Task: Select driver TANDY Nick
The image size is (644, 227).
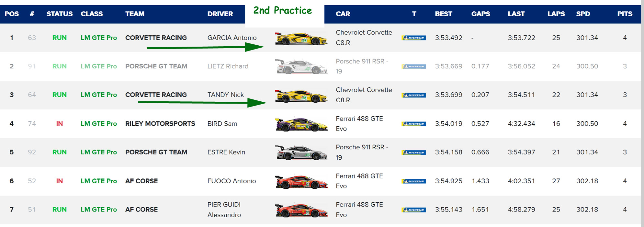Action: (x=225, y=95)
